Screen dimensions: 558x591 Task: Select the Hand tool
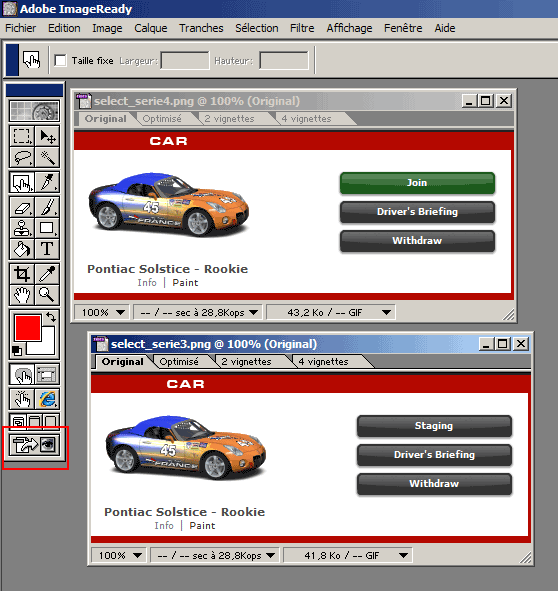21,294
